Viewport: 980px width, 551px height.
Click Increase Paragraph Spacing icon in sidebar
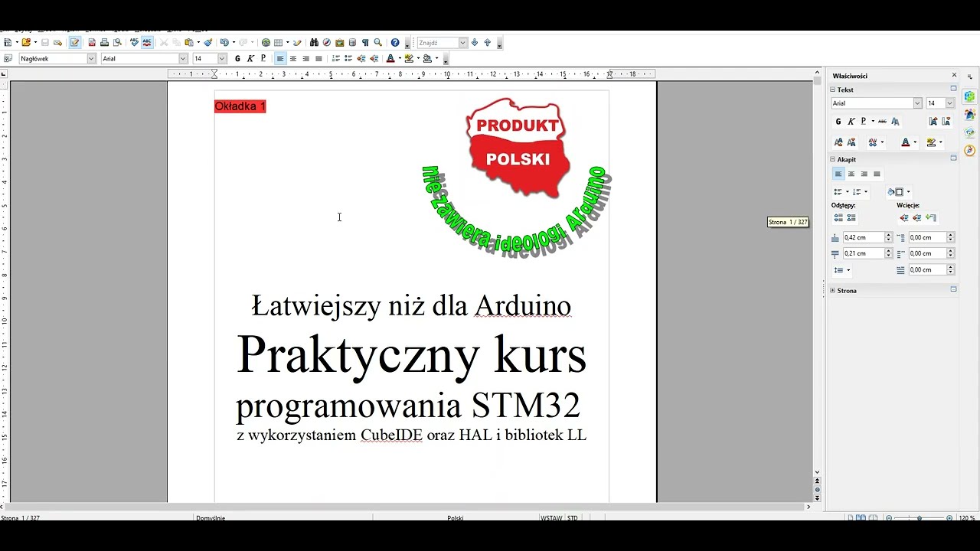click(x=838, y=217)
